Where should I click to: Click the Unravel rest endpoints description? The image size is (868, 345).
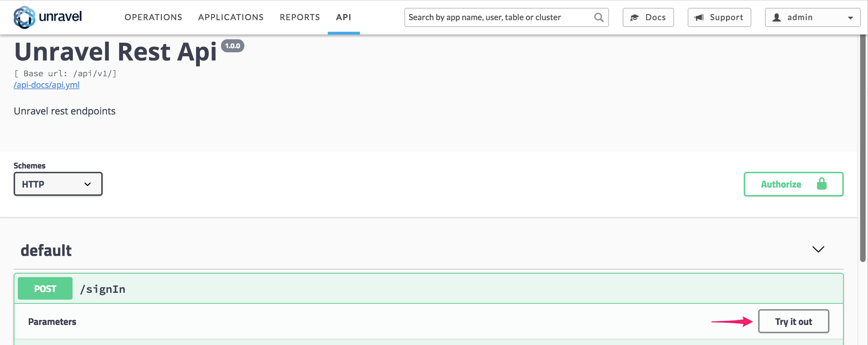(65, 111)
